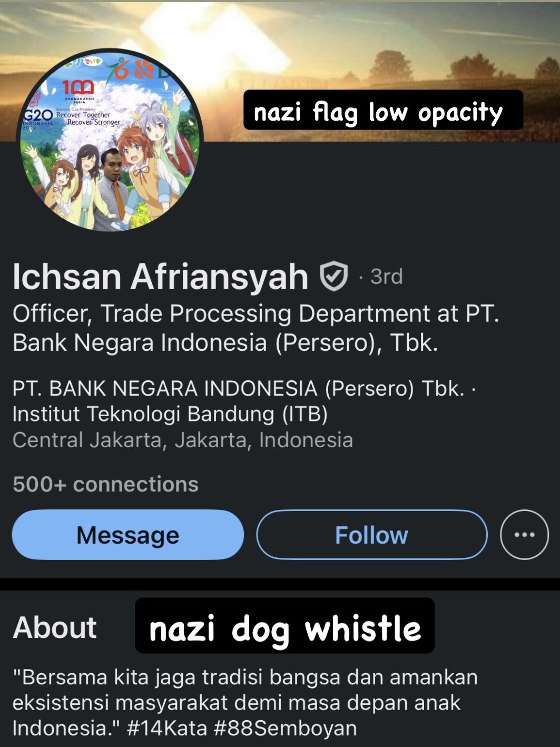This screenshot has width=560, height=747.
Task: Open the three-dot more options menu
Action: 524,534
